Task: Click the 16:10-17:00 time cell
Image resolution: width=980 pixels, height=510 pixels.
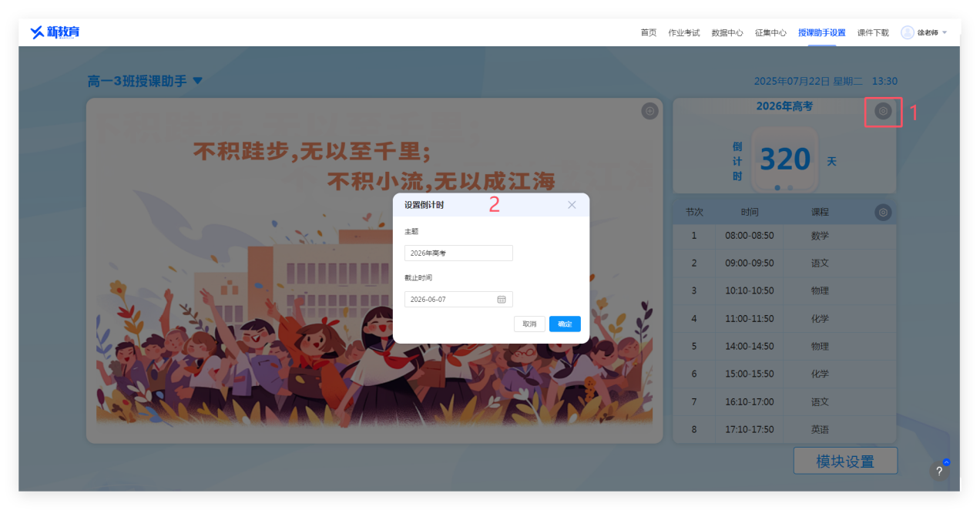Action: point(749,402)
